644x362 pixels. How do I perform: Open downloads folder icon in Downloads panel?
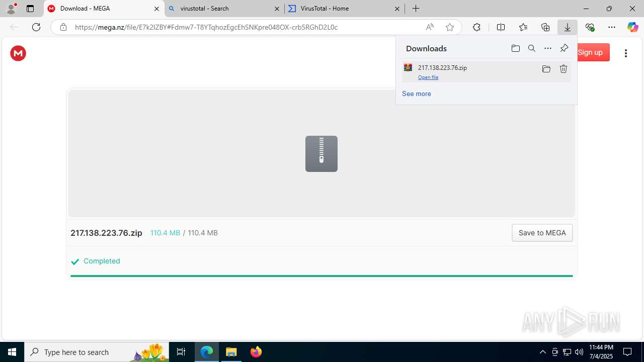click(515, 48)
